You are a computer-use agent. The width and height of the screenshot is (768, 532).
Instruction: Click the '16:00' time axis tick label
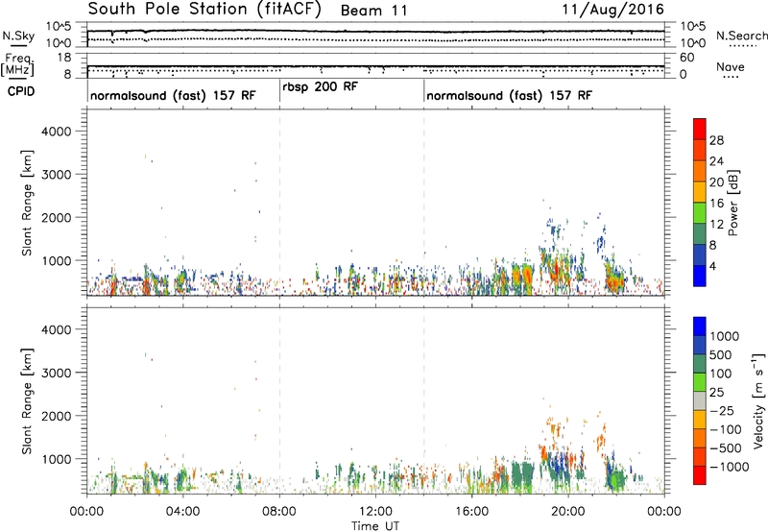pyautogui.click(x=471, y=512)
